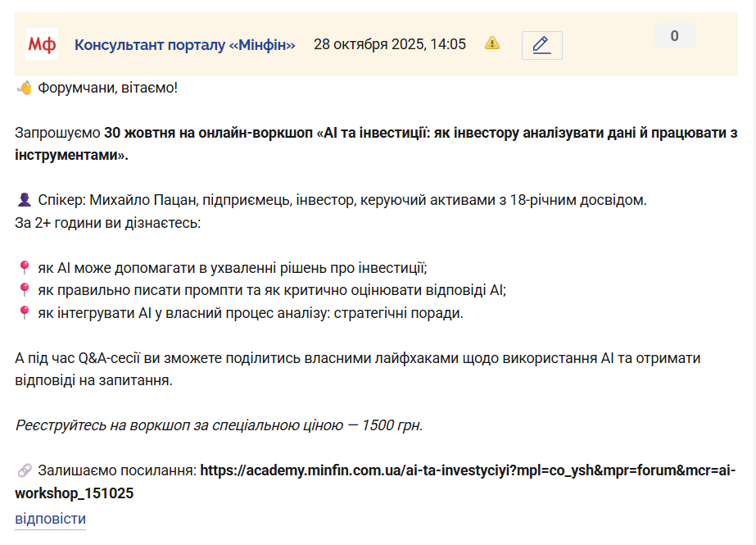Click the yellow warning triangle icon
The width and height of the screenshot is (756, 545).
[x=491, y=43]
